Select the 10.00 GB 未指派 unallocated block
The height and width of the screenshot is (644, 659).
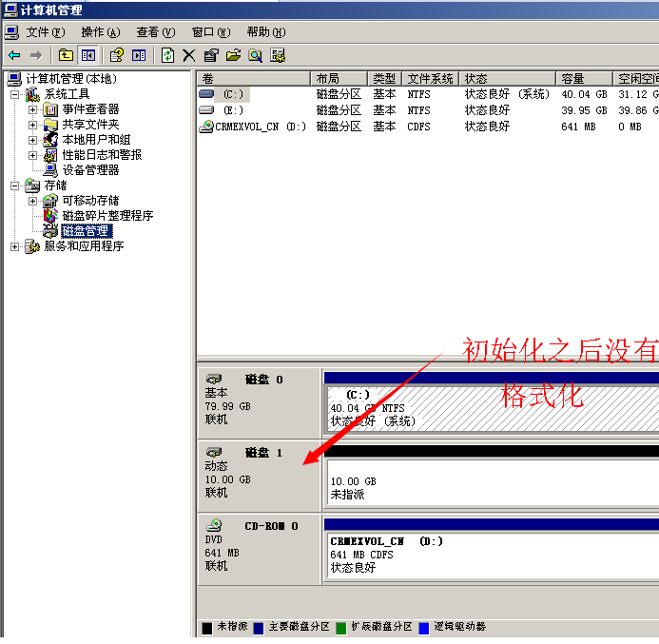pyautogui.click(x=493, y=481)
